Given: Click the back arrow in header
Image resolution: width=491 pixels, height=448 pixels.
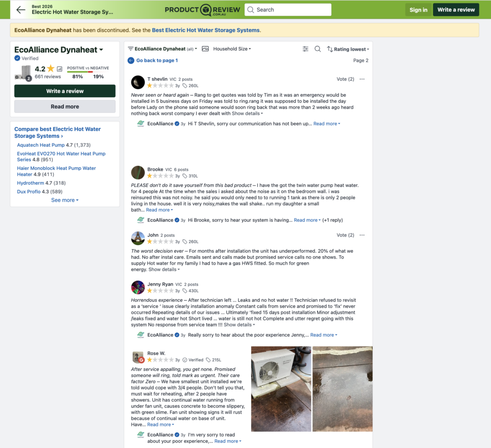Looking at the screenshot, I should coord(21,10).
